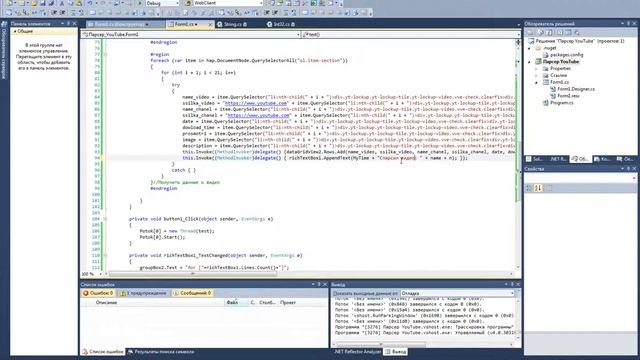Switch to the .NET R... bottom tab
This screenshot has height=360, width=640.
557,159
